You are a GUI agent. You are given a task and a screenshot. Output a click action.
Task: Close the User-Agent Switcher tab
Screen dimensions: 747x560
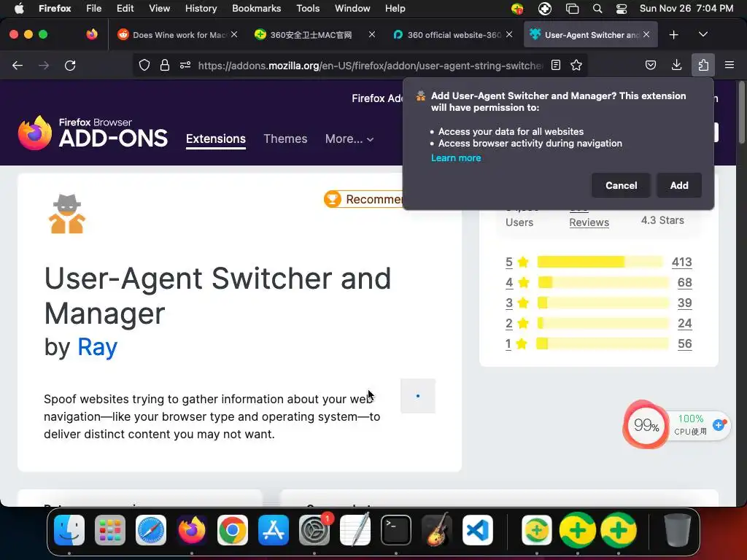646,34
